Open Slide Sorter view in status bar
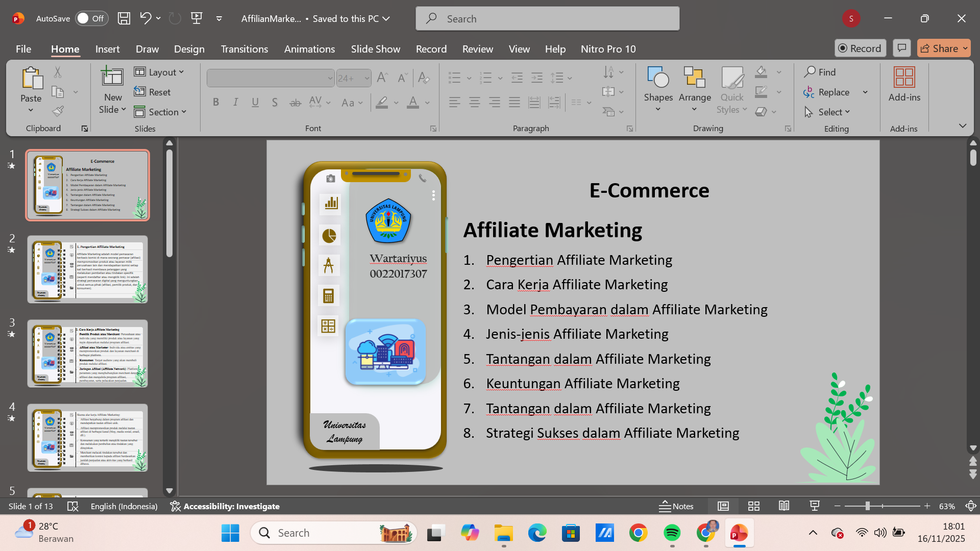The image size is (980, 551). (x=753, y=506)
